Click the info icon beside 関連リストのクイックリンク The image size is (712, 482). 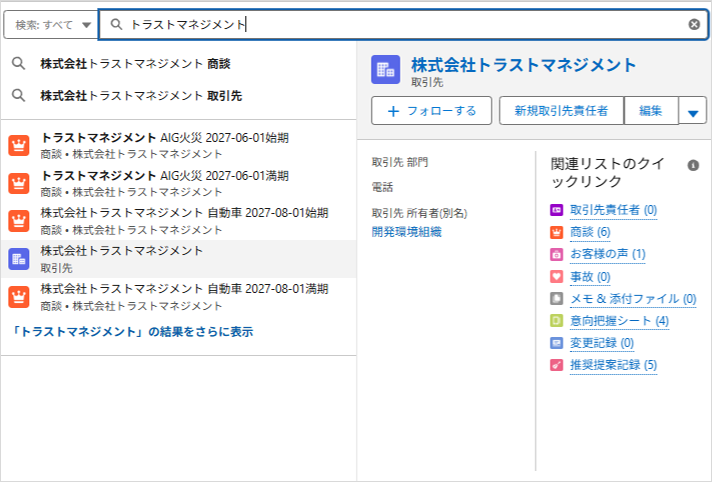click(x=693, y=165)
